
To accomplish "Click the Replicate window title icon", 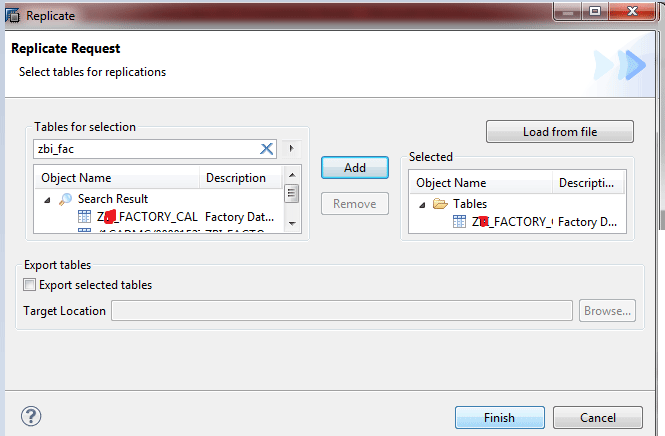I will [x=13, y=16].
